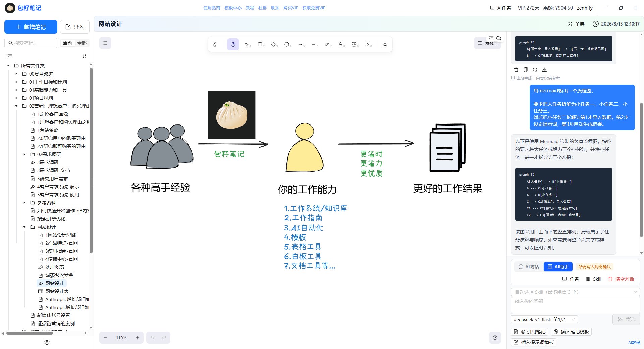
Task: Switch to AI对话 mode
Action: point(529,267)
